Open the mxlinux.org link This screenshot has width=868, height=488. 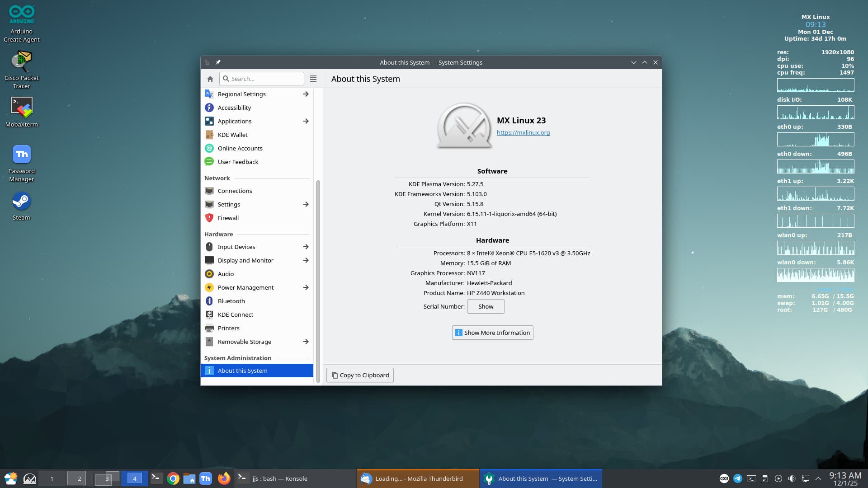523,132
